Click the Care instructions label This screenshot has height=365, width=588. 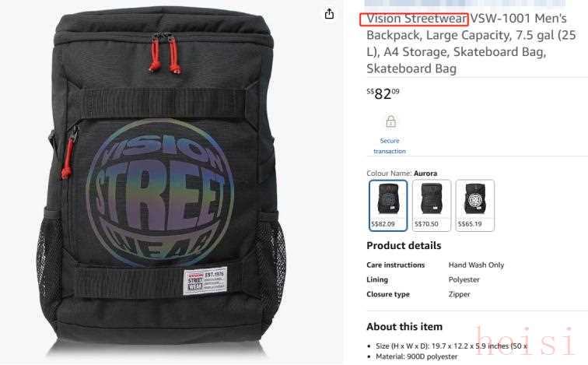pos(395,265)
